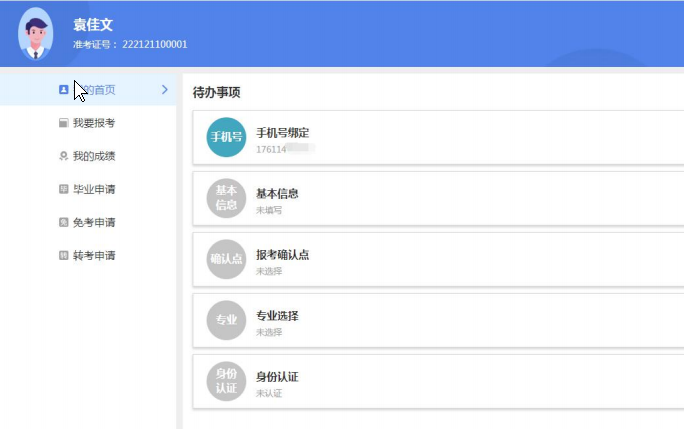Open the 手机号绑定 todo item
Viewport: 684px width, 429px height.
tap(438, 137)
